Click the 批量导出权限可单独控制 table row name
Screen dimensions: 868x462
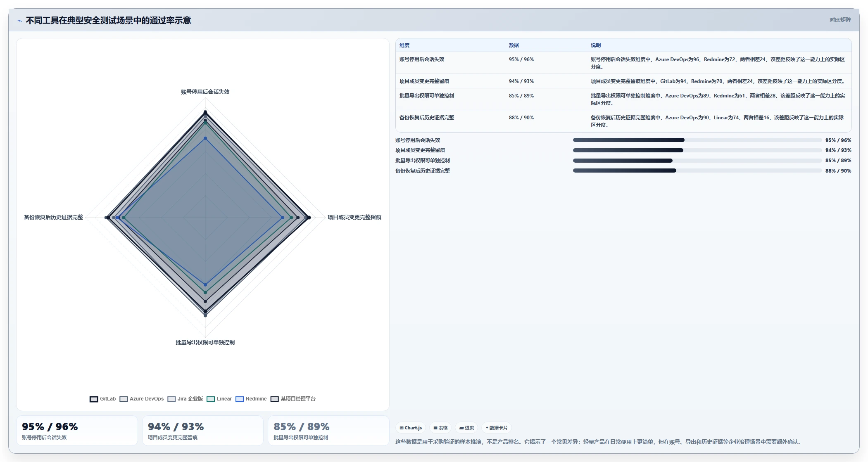[427, 96]
